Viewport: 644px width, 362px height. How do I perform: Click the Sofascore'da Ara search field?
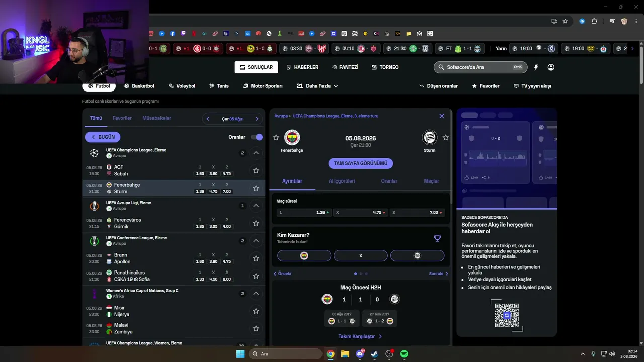point(480,67)
